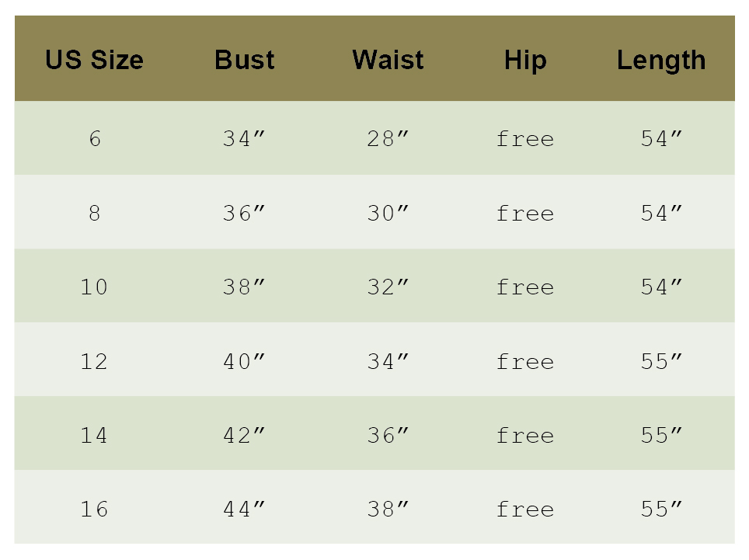This screenshot has height=560, width=749.
Task: Click the size 16 cell
Action: (x=94, y=510)
